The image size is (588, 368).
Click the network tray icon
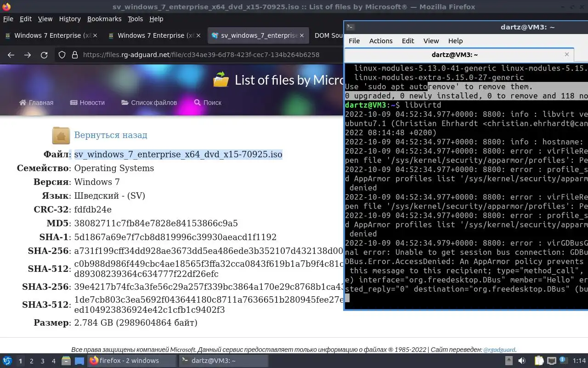coord(551,361)
